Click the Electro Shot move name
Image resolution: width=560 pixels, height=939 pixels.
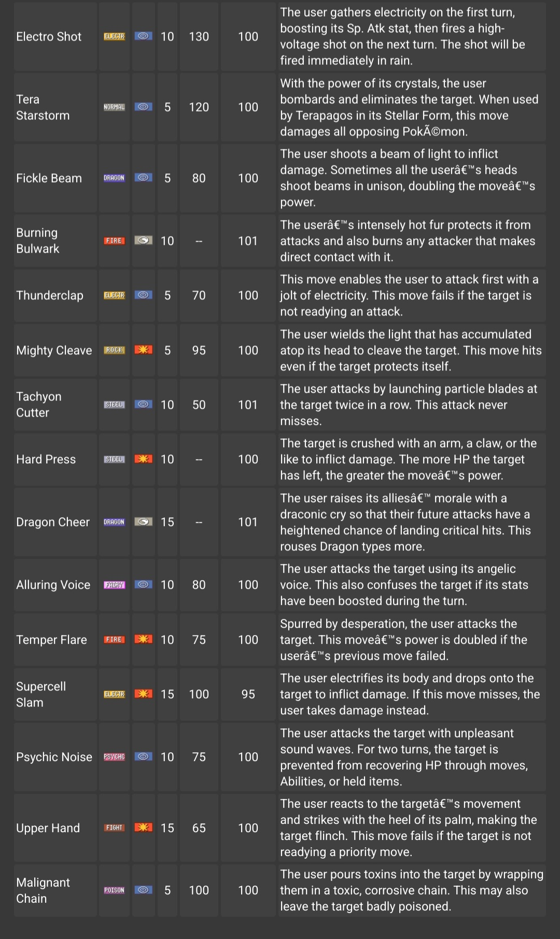(x=49, y=37)
